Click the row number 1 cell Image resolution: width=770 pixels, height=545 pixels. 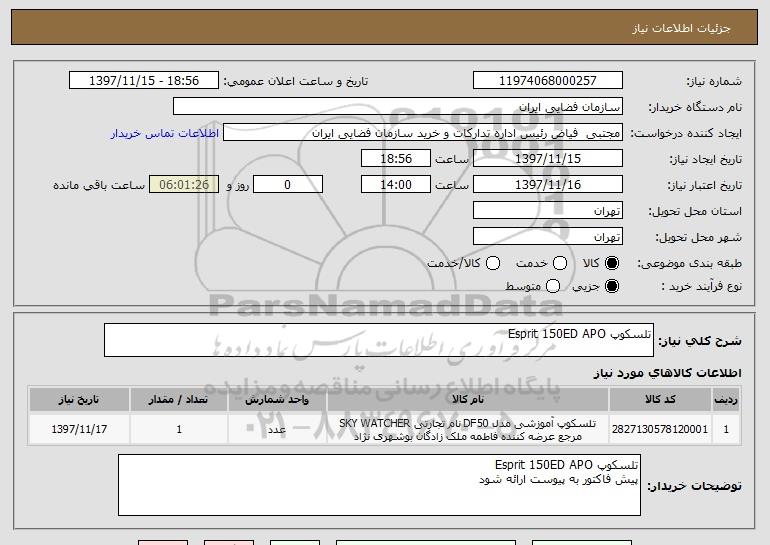coord(726,429)
